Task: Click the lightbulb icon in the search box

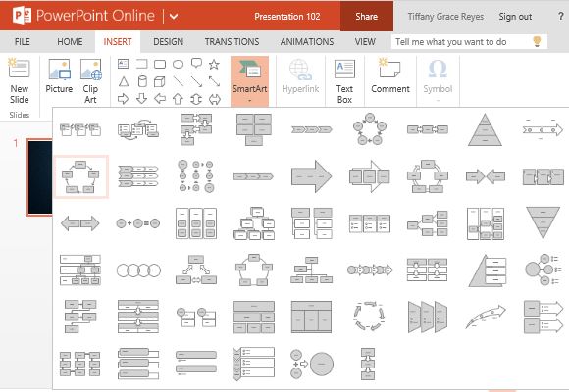Action: 537,41
